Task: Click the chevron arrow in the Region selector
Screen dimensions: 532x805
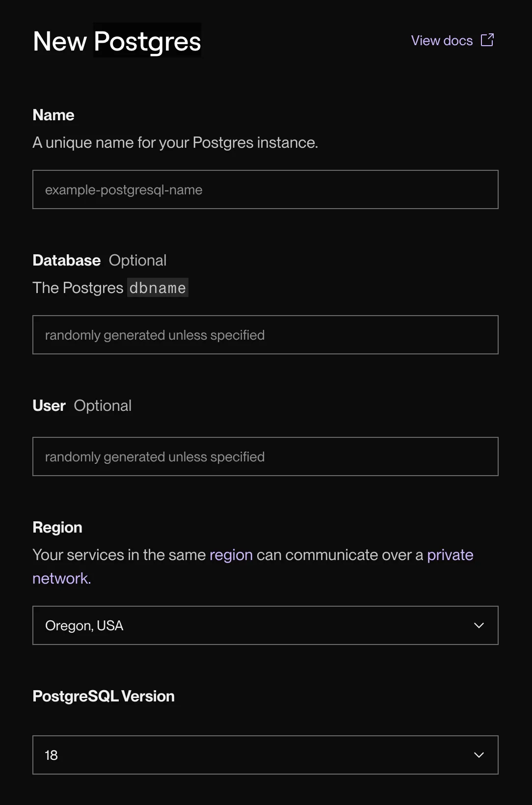Action: pyautogui.click(x=479, y=626)
